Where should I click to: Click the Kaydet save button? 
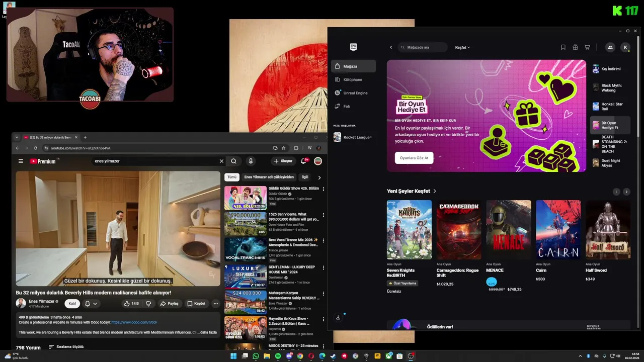tap(196, 304)
